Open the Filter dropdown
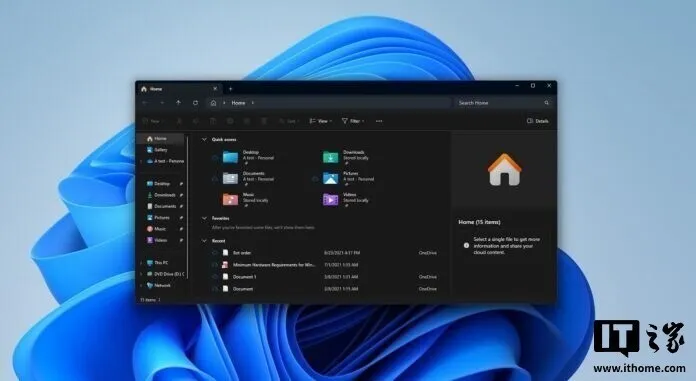696x381 pixels. [353, 121]
